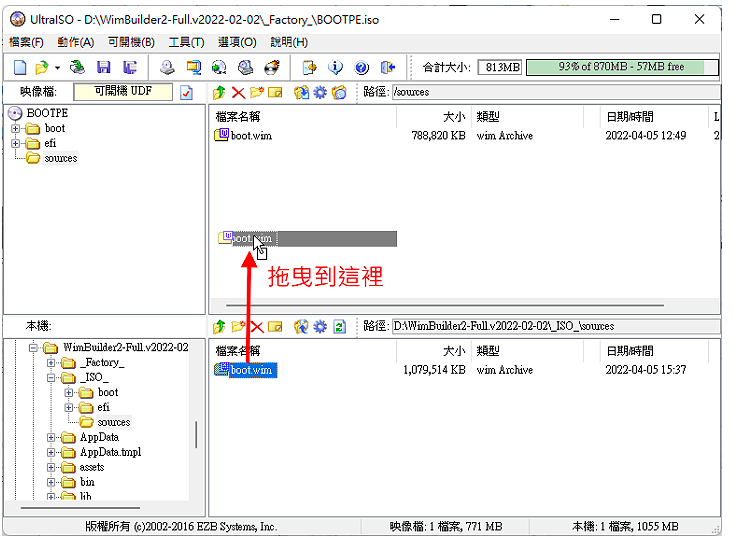Screen dimensions: 734x541
Task: Click the Open file folder icon
Action: [42, 67]
